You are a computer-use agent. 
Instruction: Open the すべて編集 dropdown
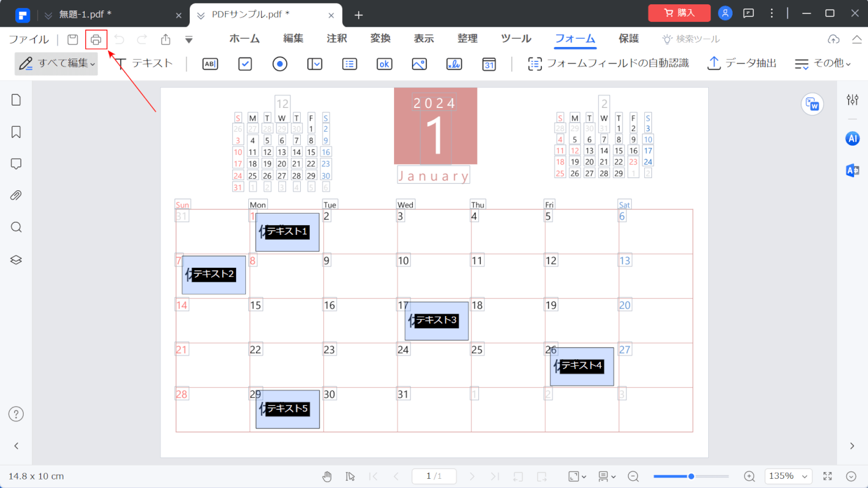(x=56, y=63)
